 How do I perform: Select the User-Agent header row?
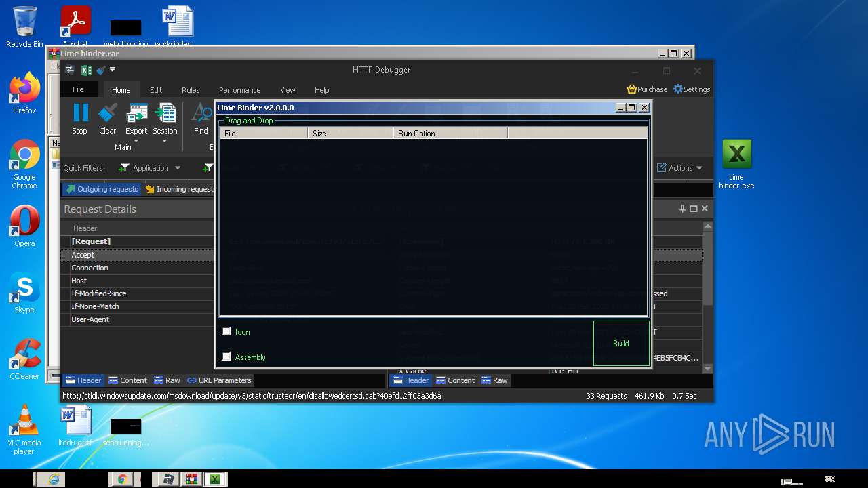pos(138,319)
